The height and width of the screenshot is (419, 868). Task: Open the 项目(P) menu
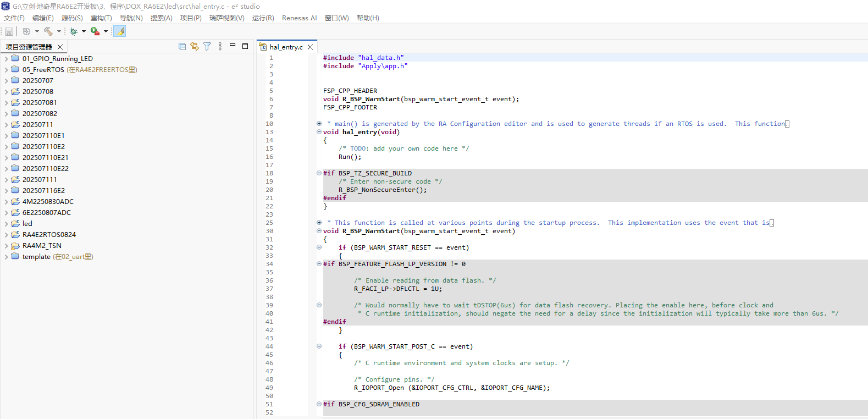[191, 18]
